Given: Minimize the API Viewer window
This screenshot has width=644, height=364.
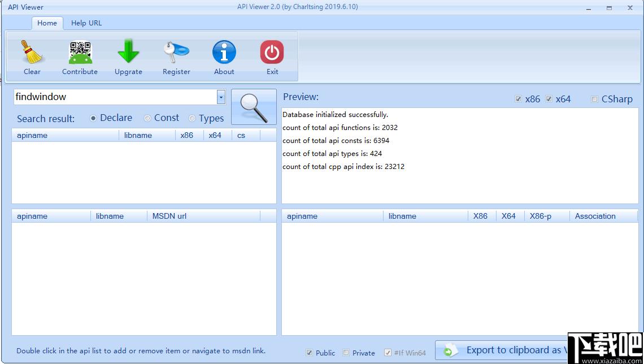Looking at the screenshot, I should click(589, 8).
